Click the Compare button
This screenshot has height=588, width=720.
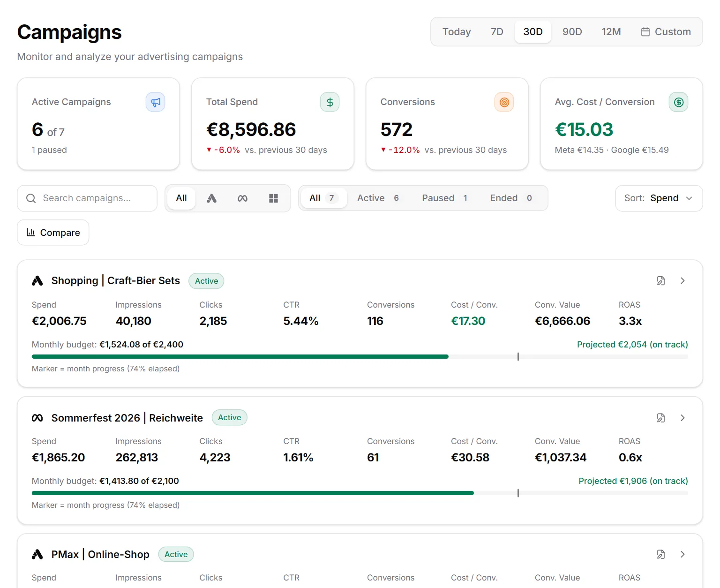53,233
